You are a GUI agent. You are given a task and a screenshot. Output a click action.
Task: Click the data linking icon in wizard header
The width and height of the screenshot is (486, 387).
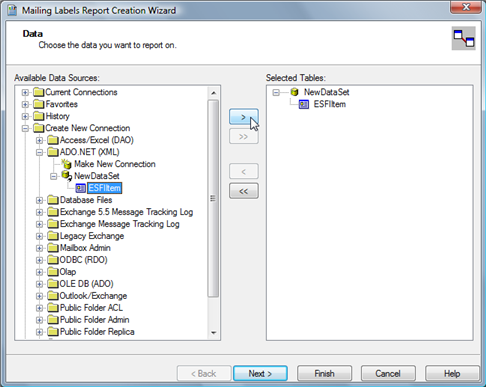tap(464, 39)
